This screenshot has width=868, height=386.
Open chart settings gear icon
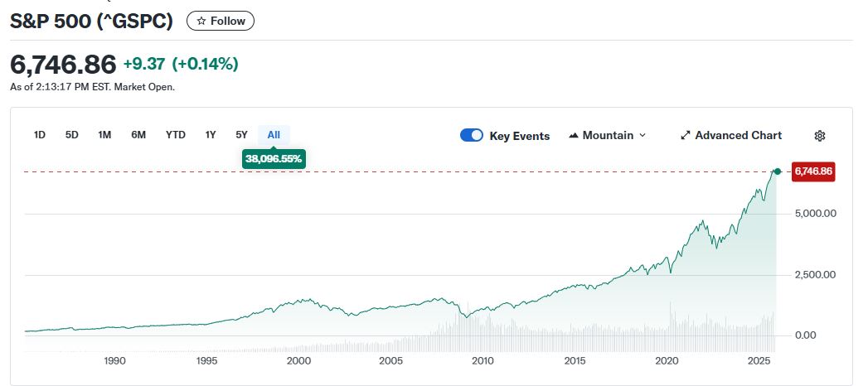pos(820,136)
